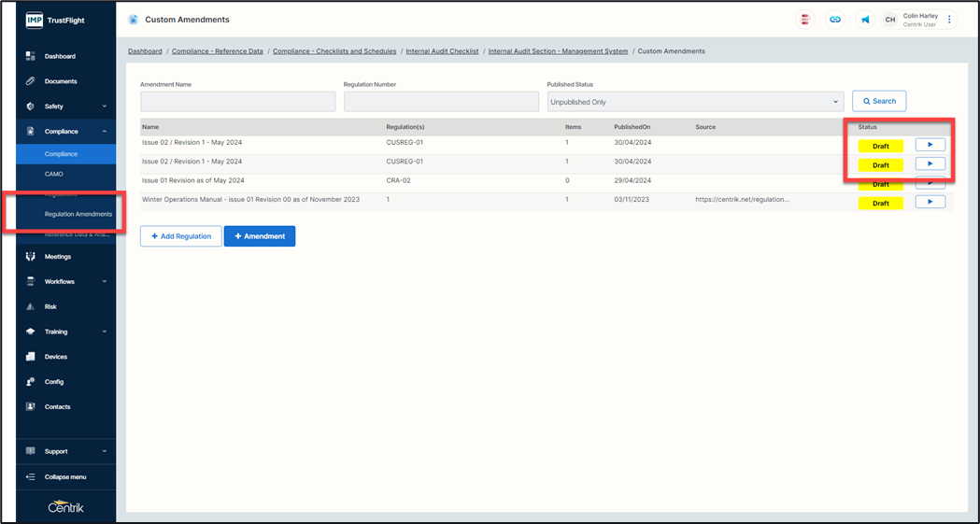Click Colin Harley user name
Viewport: 980px width, 524px height.
coord(920,16)
